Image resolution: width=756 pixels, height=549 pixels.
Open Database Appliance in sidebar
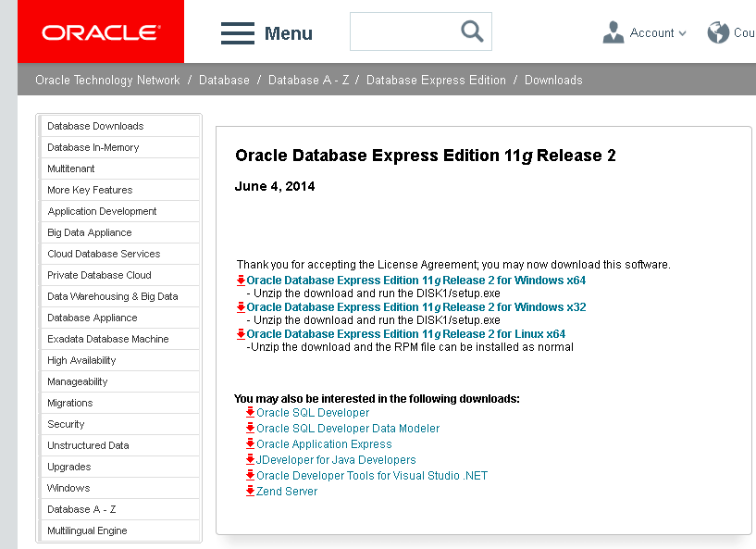click(120, 318)
